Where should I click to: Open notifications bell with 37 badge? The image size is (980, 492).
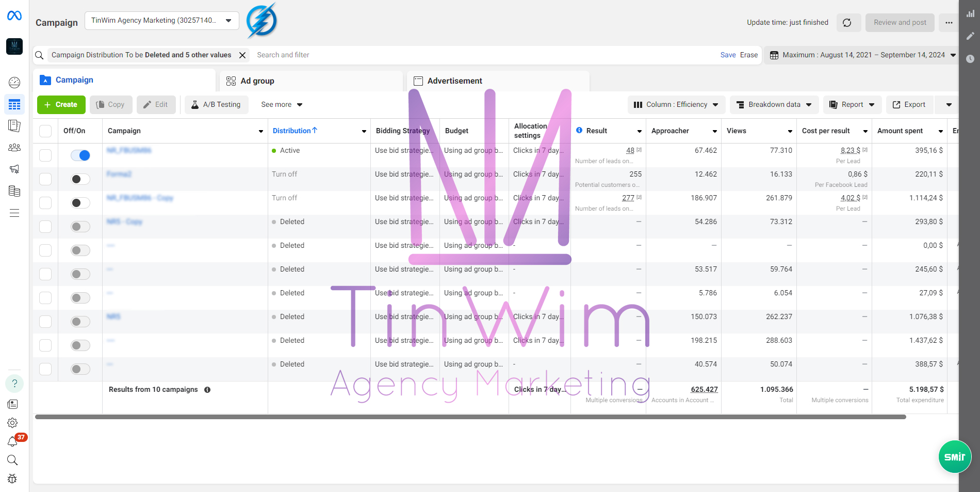click(x=13, y=441)
